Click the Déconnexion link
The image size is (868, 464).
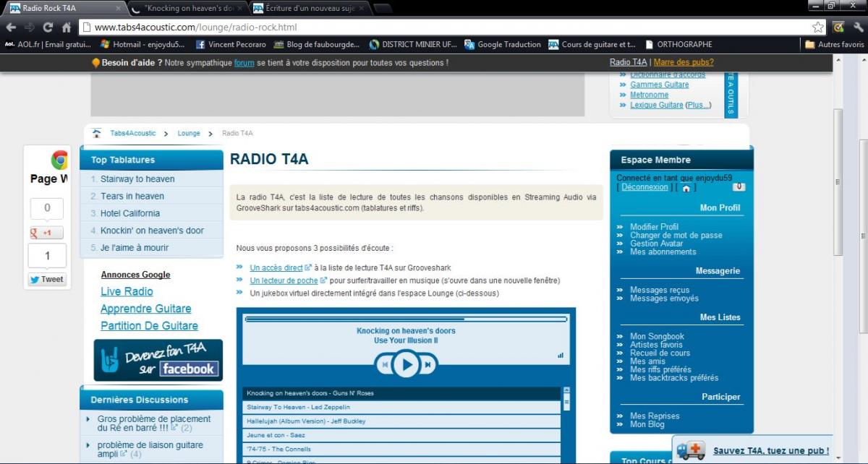coord(644,187)
